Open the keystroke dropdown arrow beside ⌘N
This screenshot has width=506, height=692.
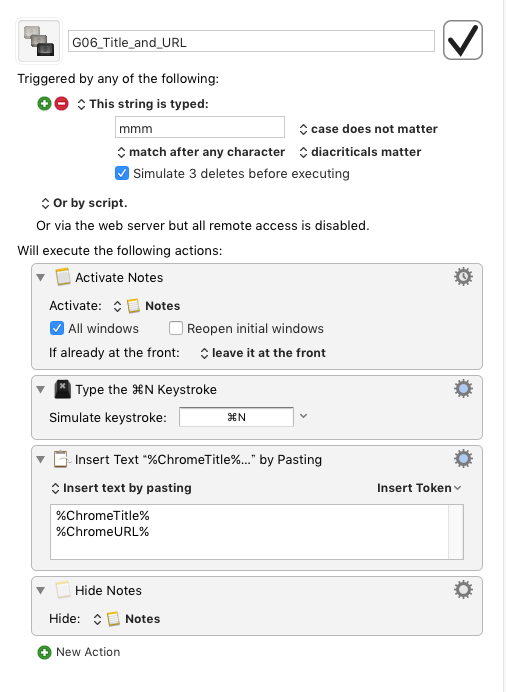click(x=304, y=416)
